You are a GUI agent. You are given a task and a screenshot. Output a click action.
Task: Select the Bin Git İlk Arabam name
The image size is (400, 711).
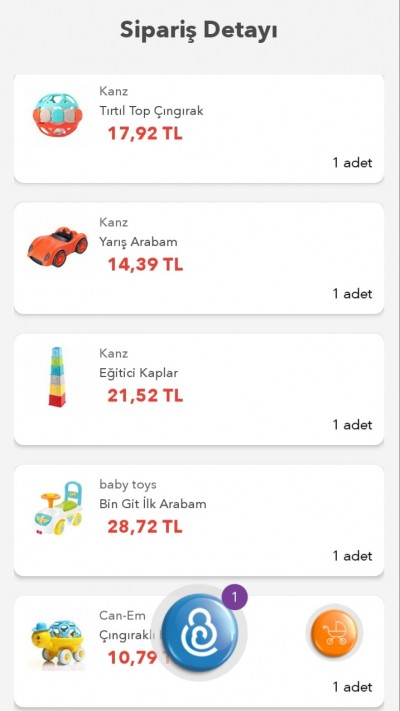tap(153, 504)
